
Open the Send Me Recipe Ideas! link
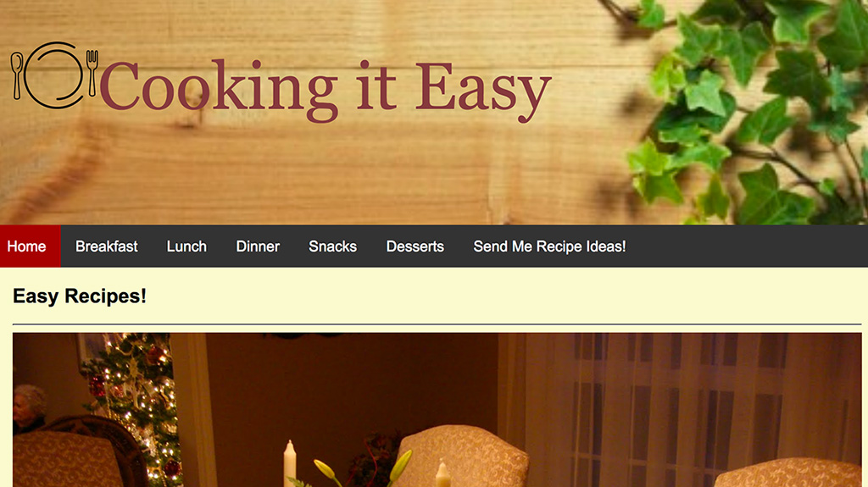click(549, 246)
